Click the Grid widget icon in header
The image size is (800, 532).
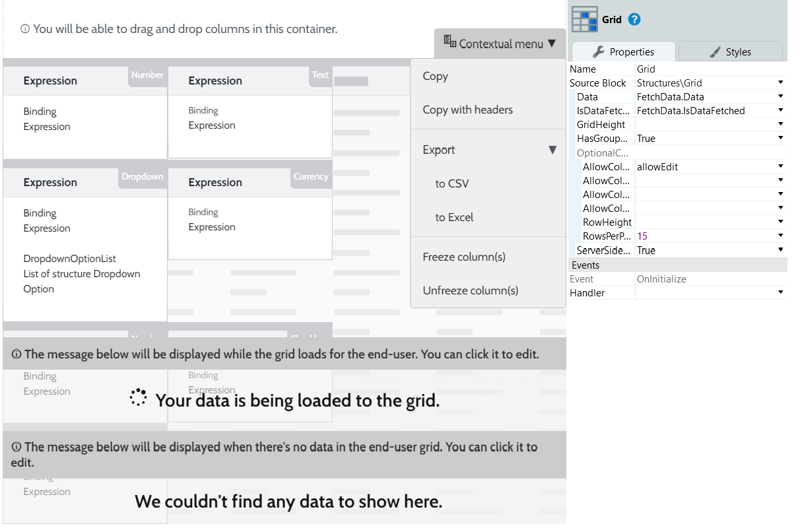coord(584,19)
